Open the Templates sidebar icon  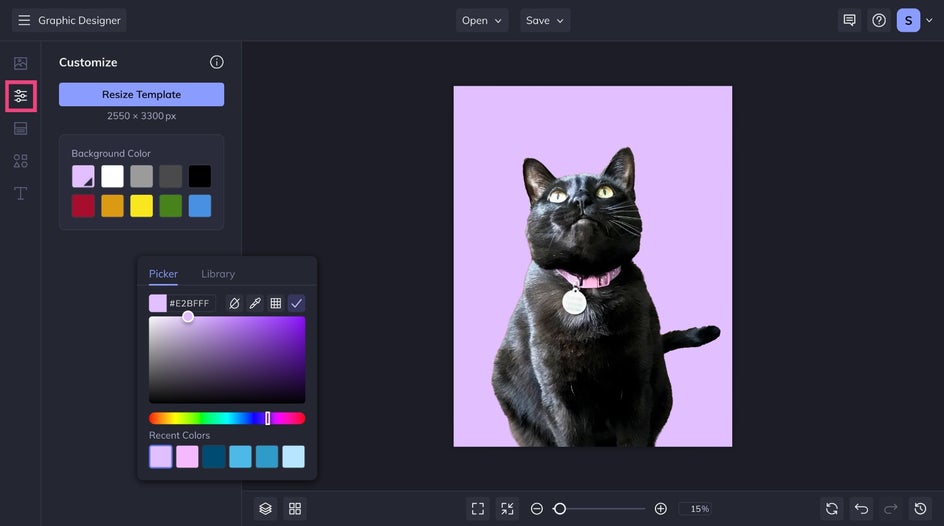click(x=20, y=128)
